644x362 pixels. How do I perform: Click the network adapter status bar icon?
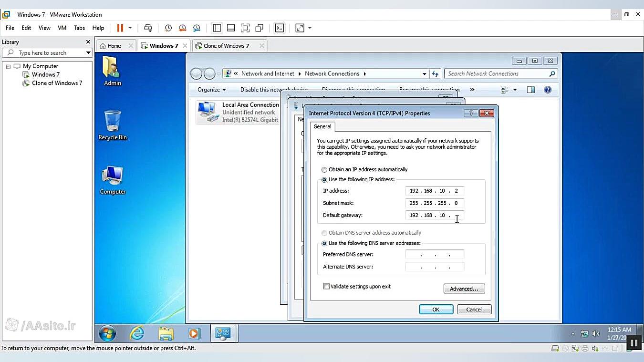coord(575,349)
